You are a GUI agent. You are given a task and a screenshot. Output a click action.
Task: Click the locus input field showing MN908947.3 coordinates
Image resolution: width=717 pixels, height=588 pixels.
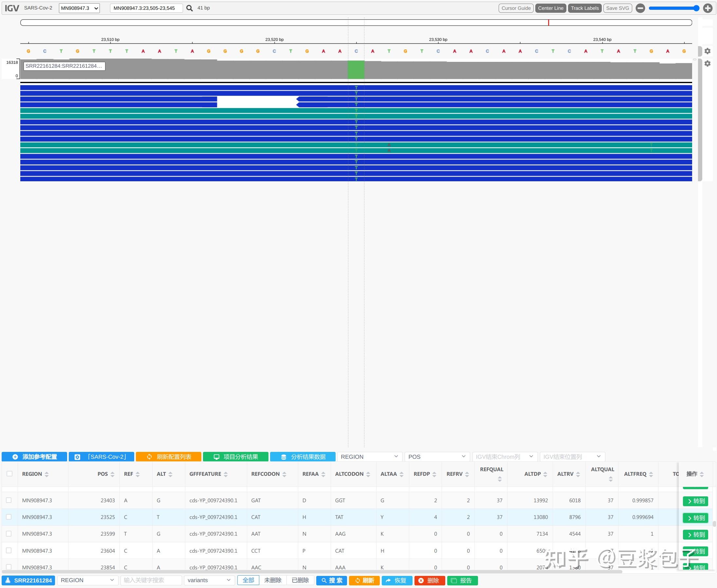[x=146, y=8]
